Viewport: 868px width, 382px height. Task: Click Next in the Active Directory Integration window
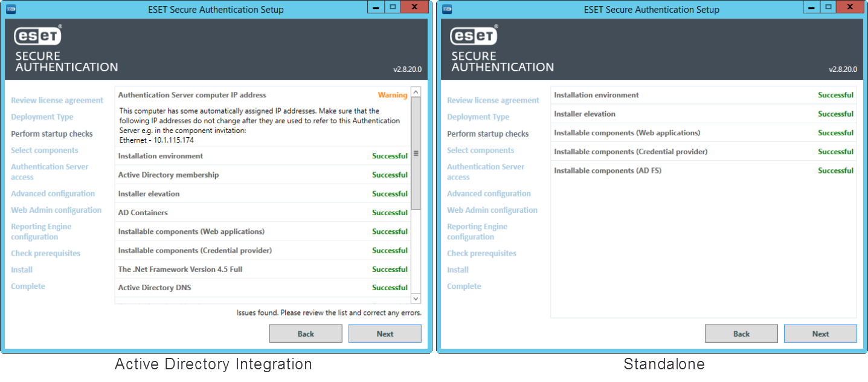click(385, 333)
